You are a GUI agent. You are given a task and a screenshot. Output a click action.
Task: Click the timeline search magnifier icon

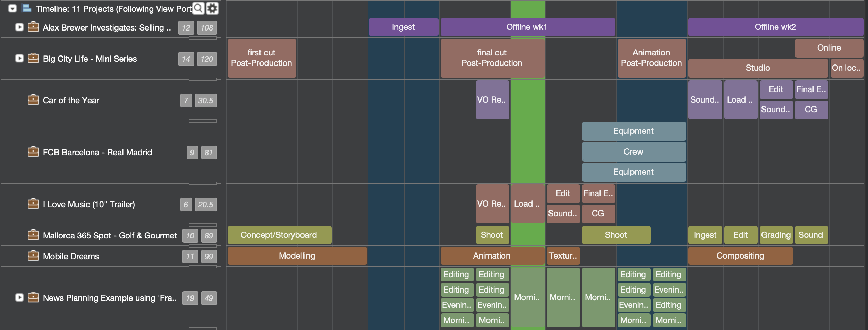pos(198,8)
